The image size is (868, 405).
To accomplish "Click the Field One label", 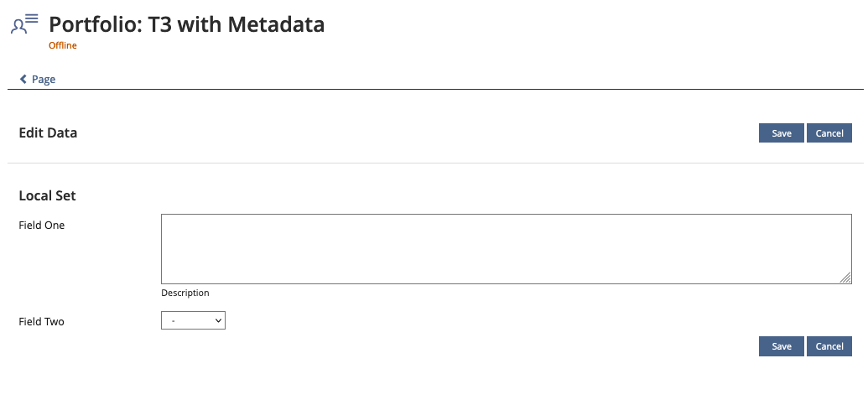I will [41, 226].
